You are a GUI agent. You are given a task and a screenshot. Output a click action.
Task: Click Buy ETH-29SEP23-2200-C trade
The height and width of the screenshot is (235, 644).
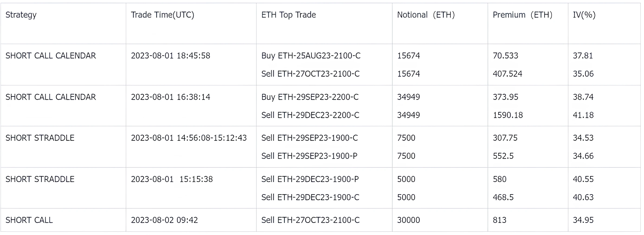(x=310, y=97)
